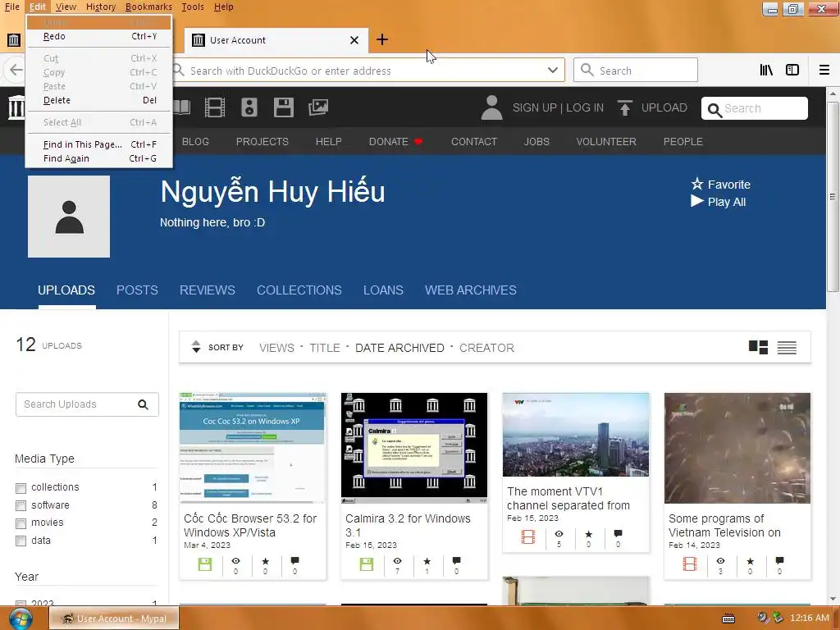Click the Search Uploads magnifier icon

point(143,404)
